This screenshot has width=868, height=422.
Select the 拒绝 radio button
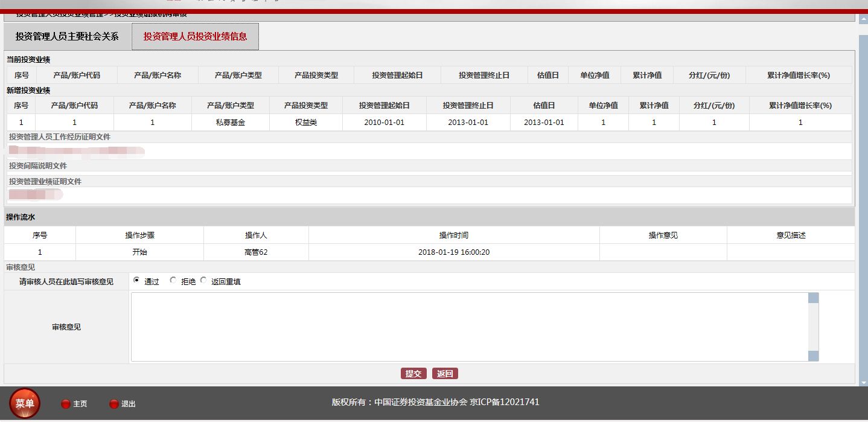(173, 280)
